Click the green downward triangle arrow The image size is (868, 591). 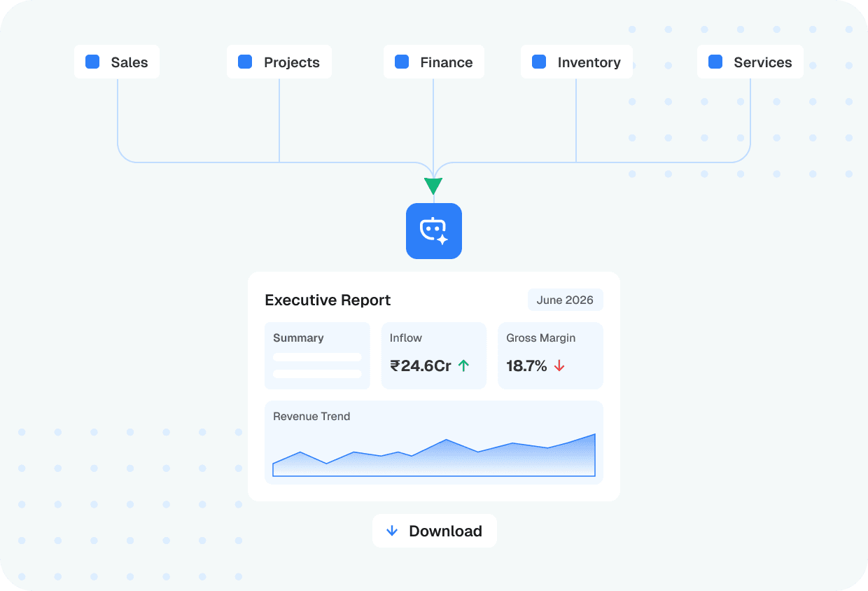click(433, 186)
